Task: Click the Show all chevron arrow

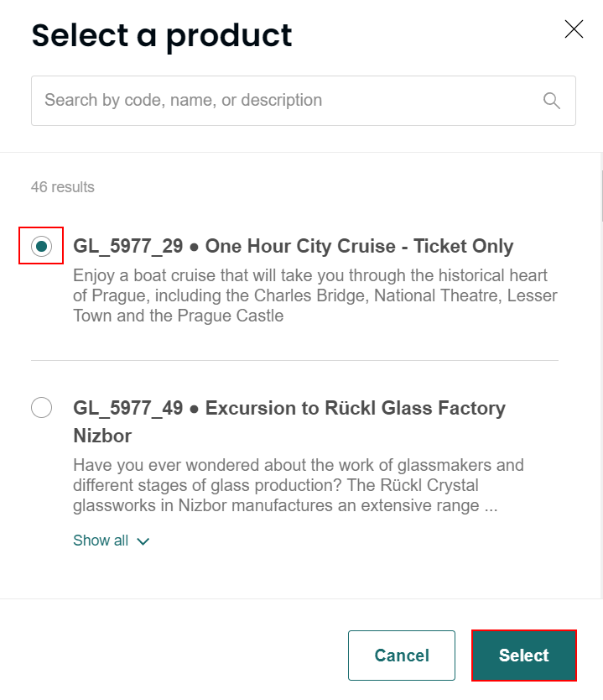Action: [143, 541]
